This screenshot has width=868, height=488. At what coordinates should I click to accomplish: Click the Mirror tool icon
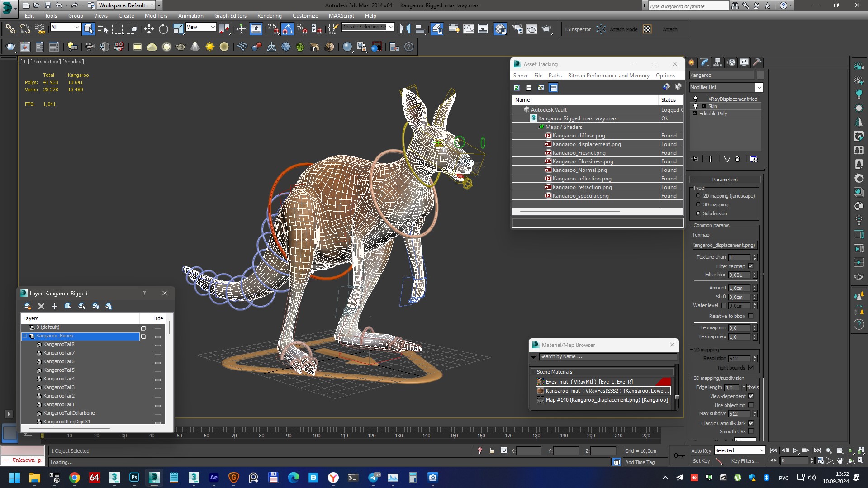tap(405, 29)
